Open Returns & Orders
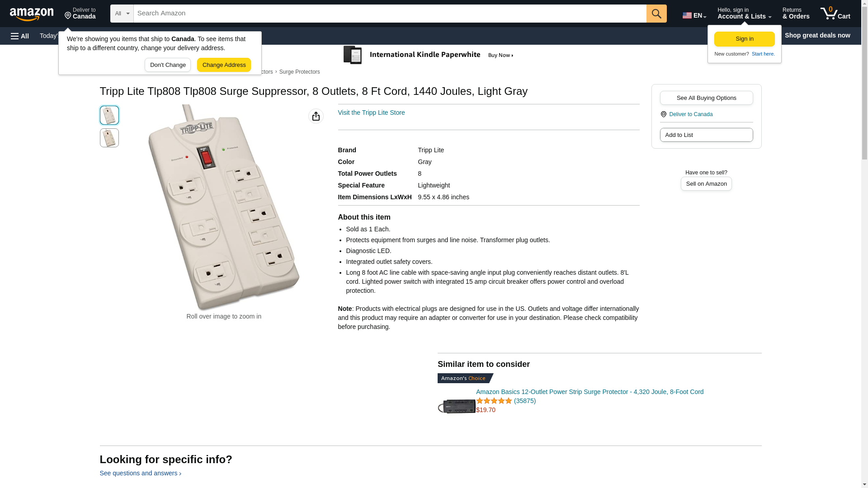Viewport: 868px width, 488px height. [x=796, y=14]
